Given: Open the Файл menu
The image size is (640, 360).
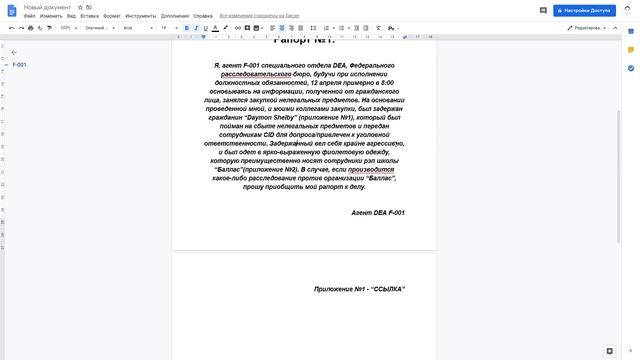Looking at the screenshot, I should tap(29, 16).
